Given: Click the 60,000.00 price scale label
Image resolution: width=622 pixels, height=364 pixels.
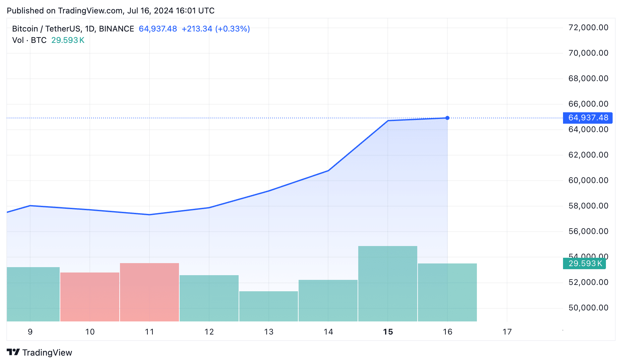Looking at the screenshot, I should click(x=588, y=180).
